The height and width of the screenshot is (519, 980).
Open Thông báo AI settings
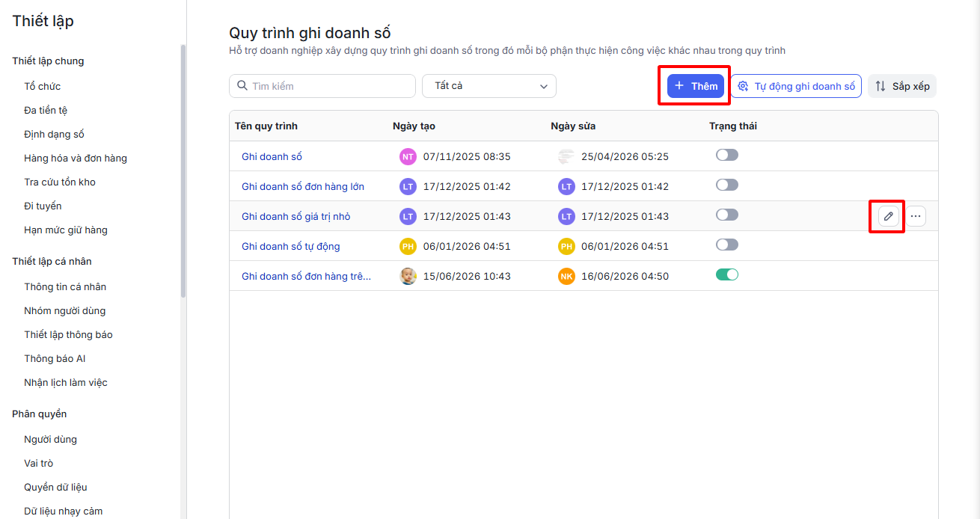[55, 358]
